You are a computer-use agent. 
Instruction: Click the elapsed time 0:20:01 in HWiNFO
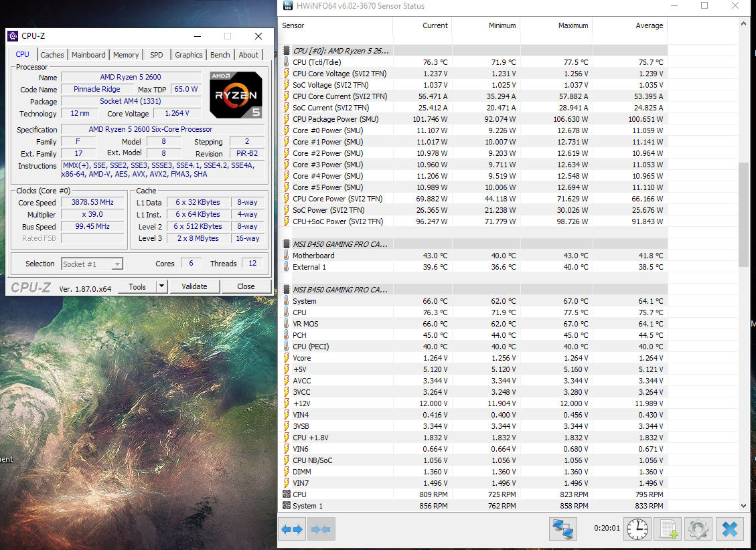pos(607,529)
